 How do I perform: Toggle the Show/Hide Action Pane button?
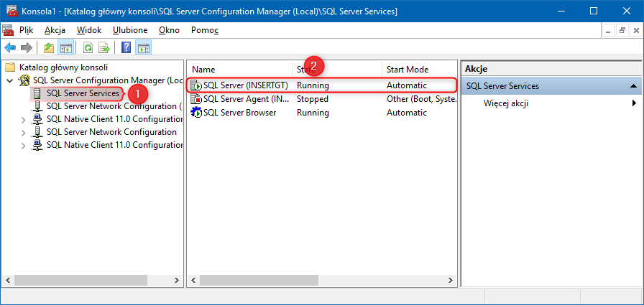pos(143,48)
